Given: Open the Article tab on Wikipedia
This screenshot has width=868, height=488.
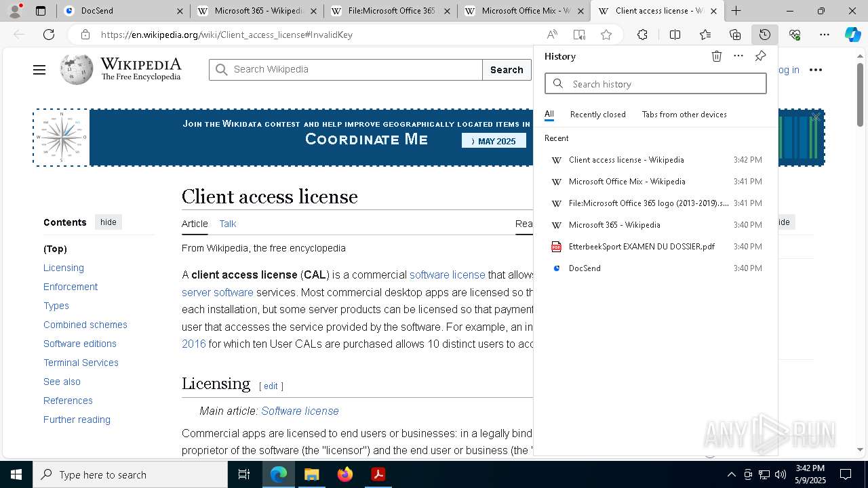Looking at the screenshot, I should 195,224.
